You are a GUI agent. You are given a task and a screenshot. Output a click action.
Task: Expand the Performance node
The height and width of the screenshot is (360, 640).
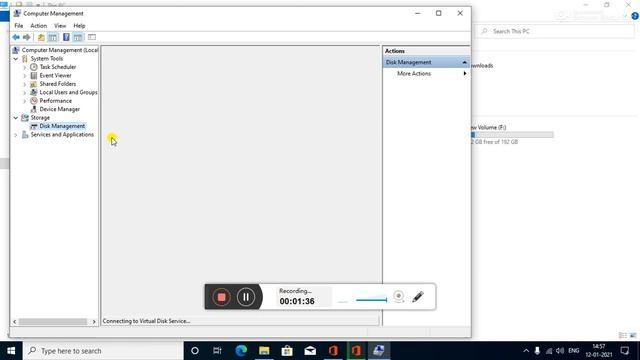coord(24,101)
